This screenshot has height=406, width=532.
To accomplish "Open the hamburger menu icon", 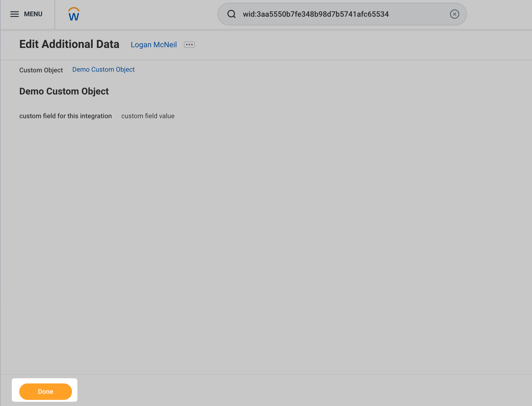I will tap(15, 14).
